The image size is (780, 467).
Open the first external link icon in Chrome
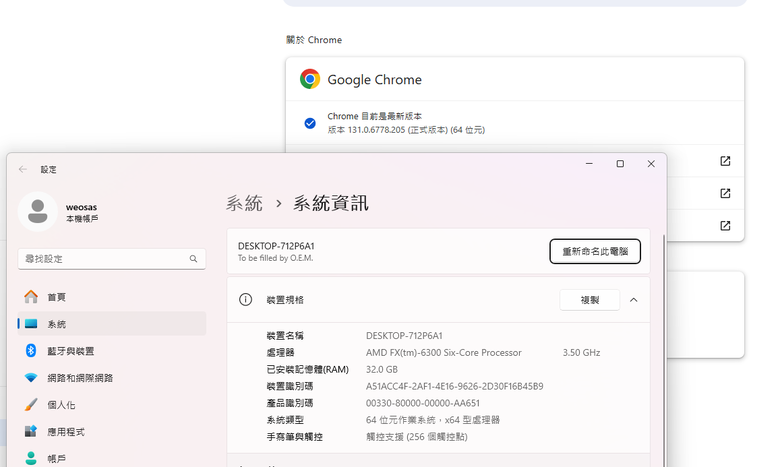(725, 161)
